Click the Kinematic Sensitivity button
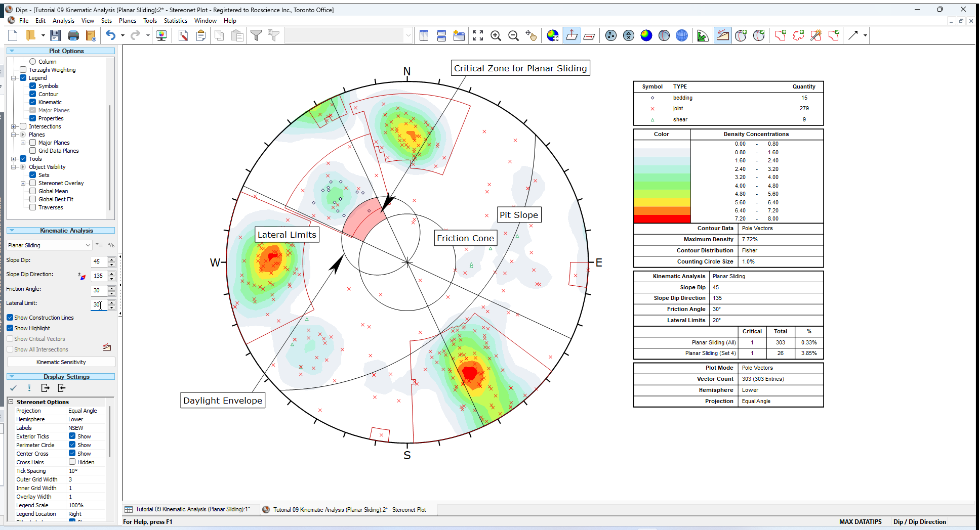The width and height of the screenshot is (980, 530). tap(60, 362)
